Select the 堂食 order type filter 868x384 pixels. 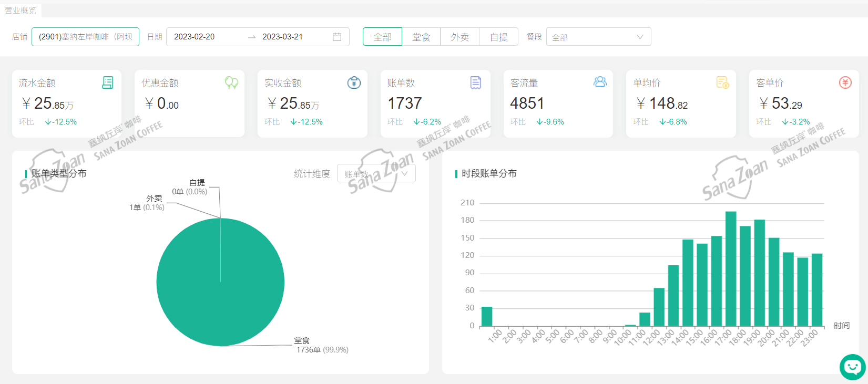421,37
